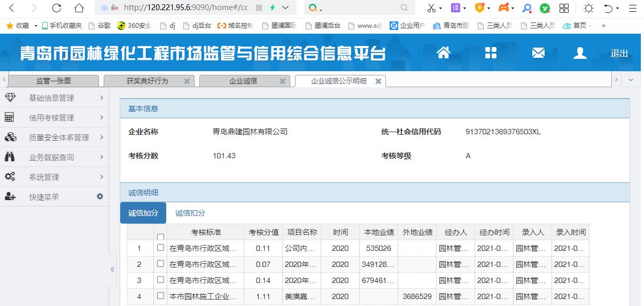Image resolution: width=644 pixels, height=306 pixels.
Task: Check the box for row 1
Action: 160,248
